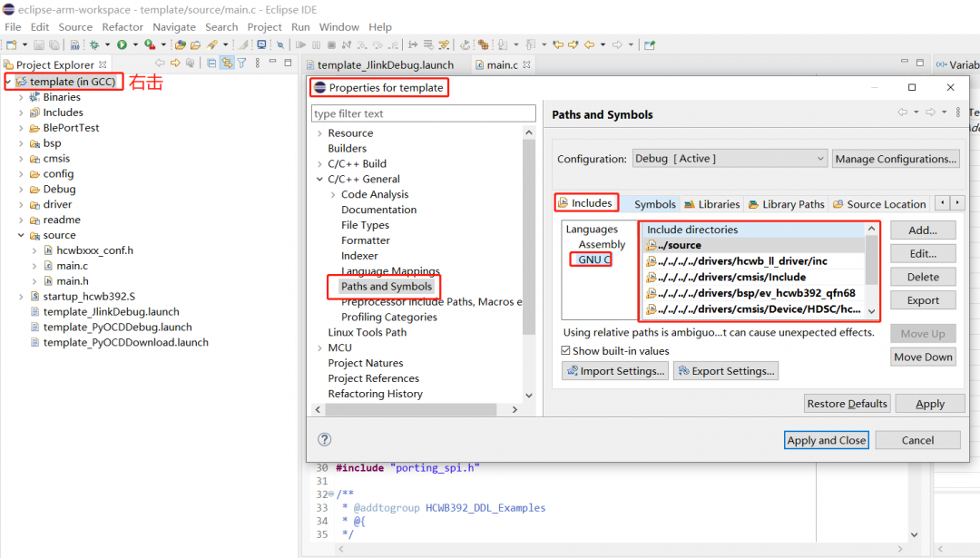980x558 pixels.
Task: Click the Edit... button
Action: 923,254
